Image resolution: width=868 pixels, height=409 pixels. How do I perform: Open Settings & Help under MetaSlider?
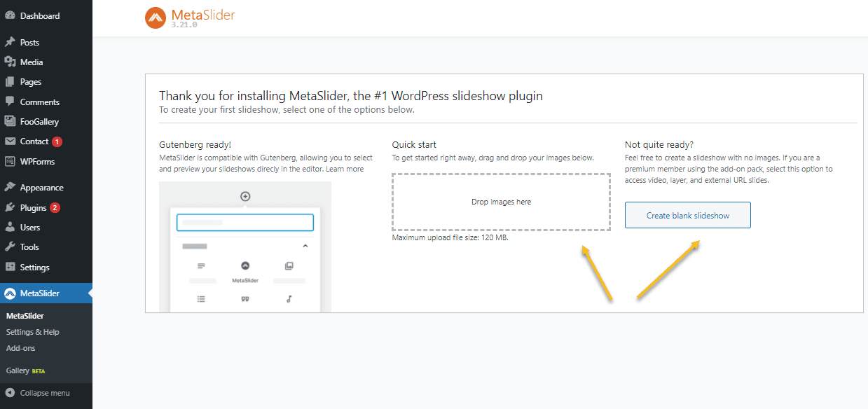[x=34, y=331]
